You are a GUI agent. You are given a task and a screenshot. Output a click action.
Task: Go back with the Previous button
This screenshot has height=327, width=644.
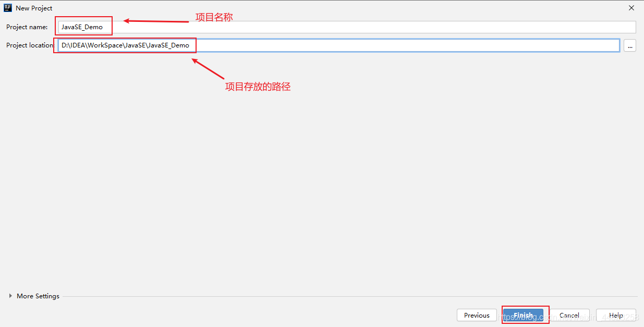(477, 315)
